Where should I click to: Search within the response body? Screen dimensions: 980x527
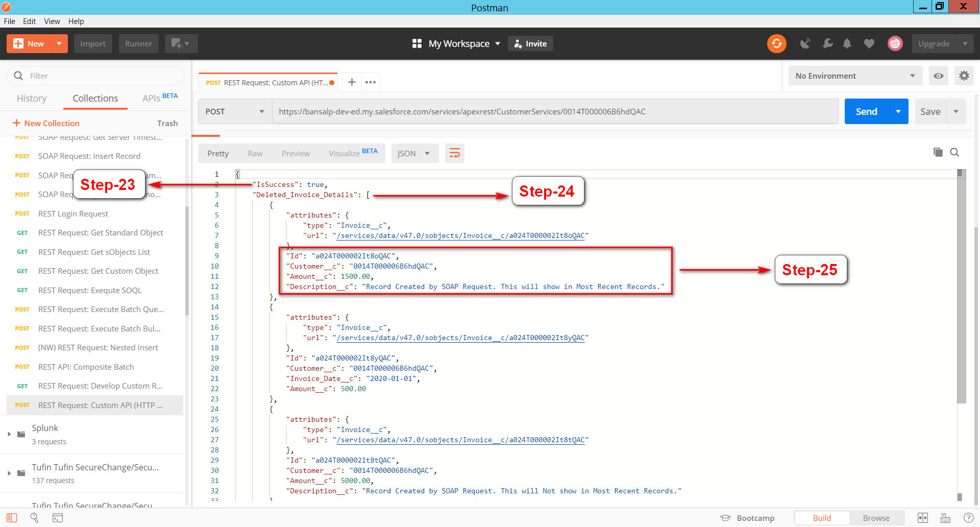pos(954,152)
